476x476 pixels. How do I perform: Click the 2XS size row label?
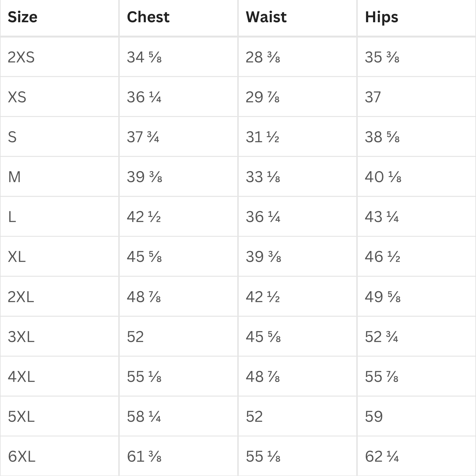(x=21, y=57)
